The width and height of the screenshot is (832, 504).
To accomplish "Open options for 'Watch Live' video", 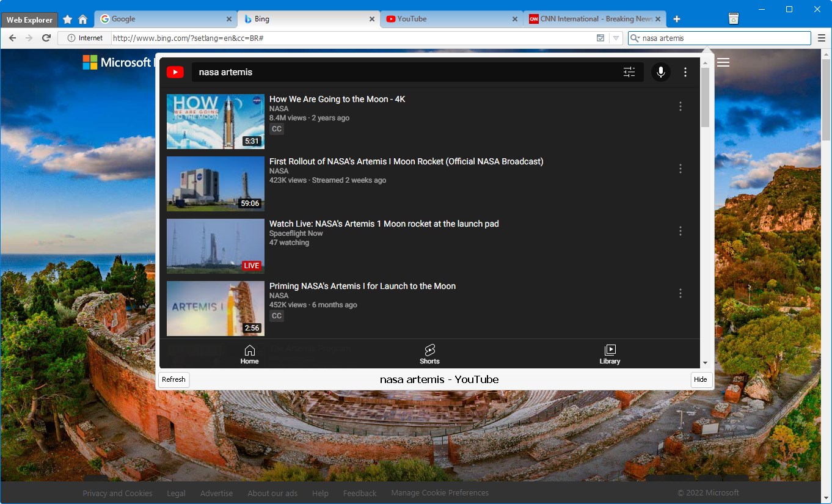I will coord(681,231).
